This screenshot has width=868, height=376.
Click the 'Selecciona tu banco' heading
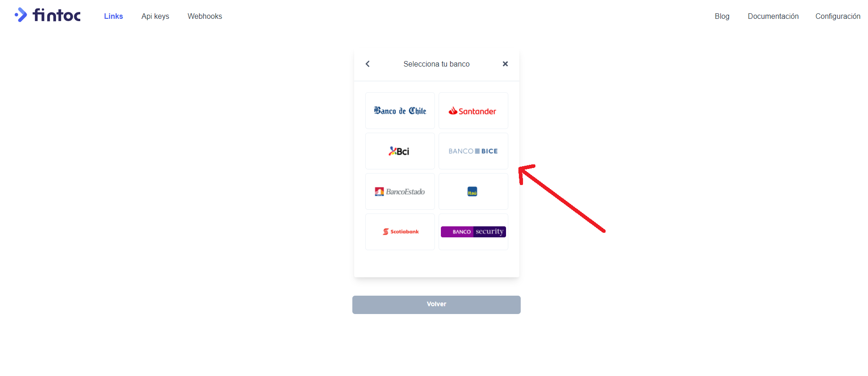[x=436, y=64]
